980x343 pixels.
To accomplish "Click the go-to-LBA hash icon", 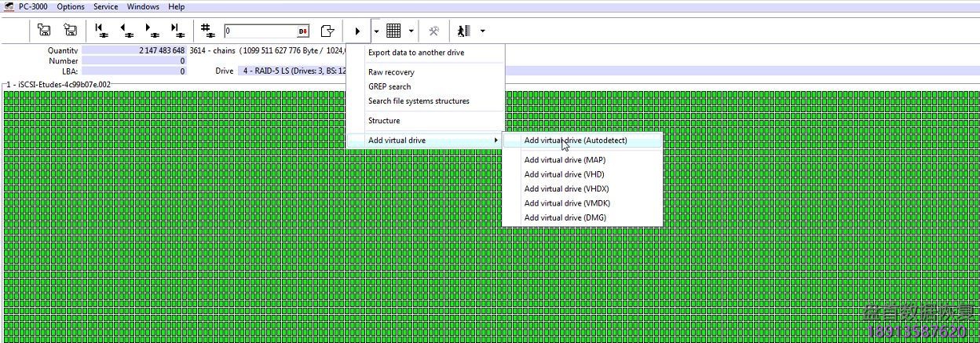I will pos(207,31).
